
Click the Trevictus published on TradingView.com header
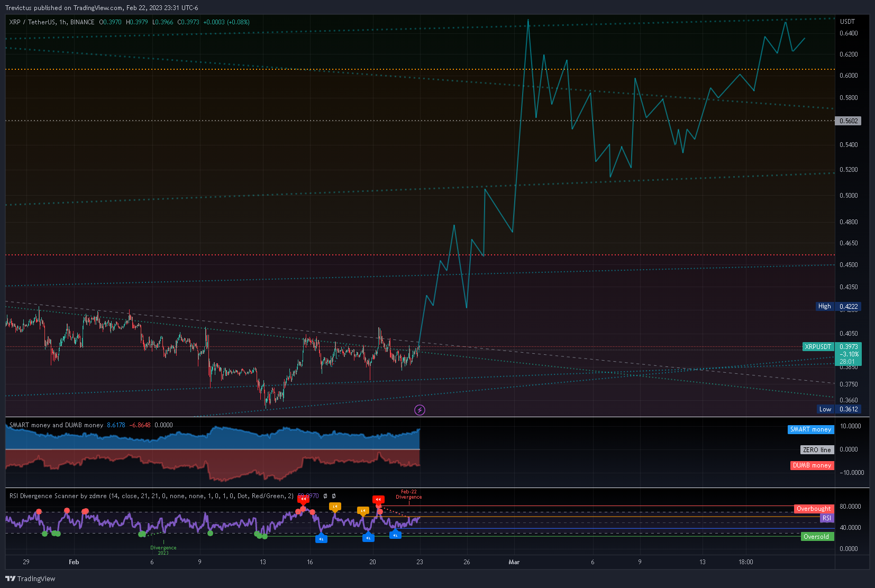102,8
